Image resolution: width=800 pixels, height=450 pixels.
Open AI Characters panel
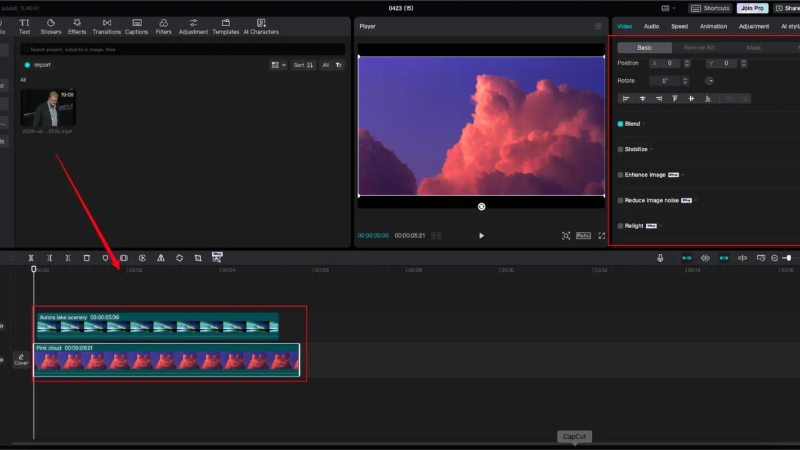[261, 27]
